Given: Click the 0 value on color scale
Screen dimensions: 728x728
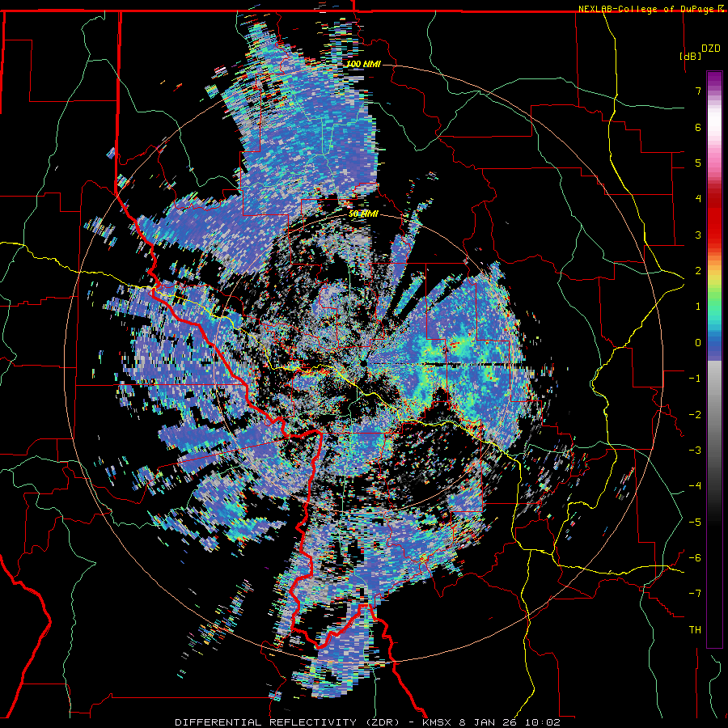Looking at the screenshot, I should pyautogui.click(x=698, y=343).
